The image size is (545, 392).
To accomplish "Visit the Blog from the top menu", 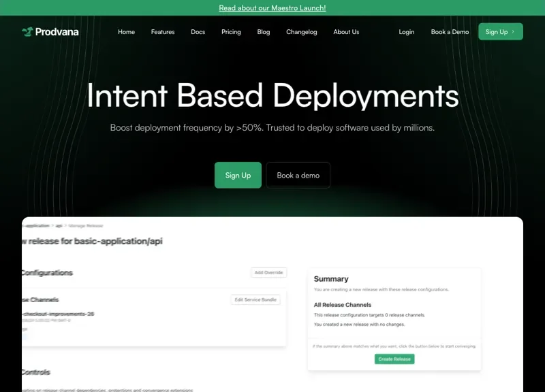I will pyautogui.click(x=264, y=32).
